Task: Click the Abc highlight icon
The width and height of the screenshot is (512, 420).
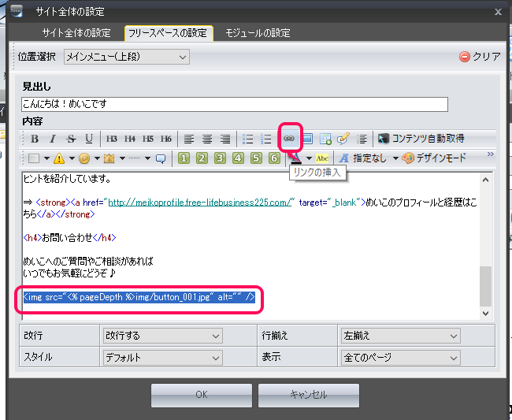Action: [x=323, y=158]
